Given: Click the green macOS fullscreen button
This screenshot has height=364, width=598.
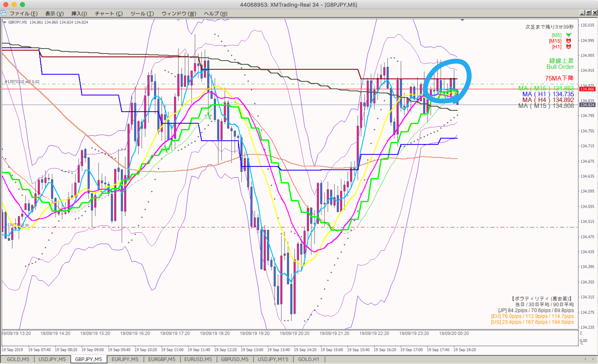Looking at the screenshot, I should 22,5.
